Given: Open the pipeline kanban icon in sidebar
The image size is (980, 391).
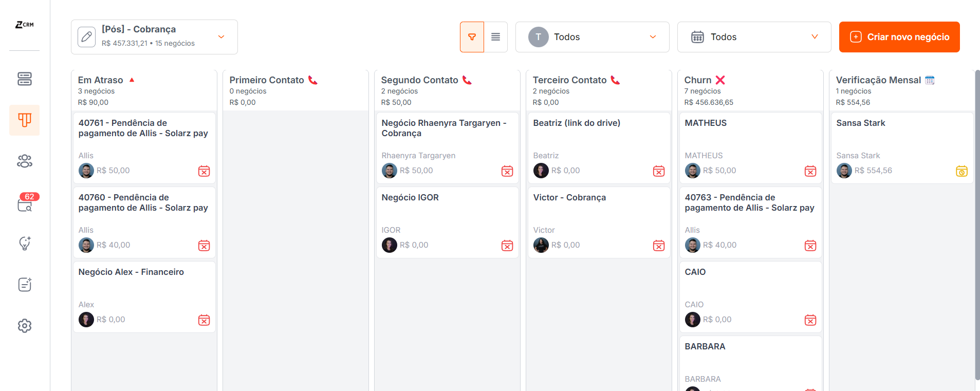Looking at the screenshot, I should coord(25,120).
